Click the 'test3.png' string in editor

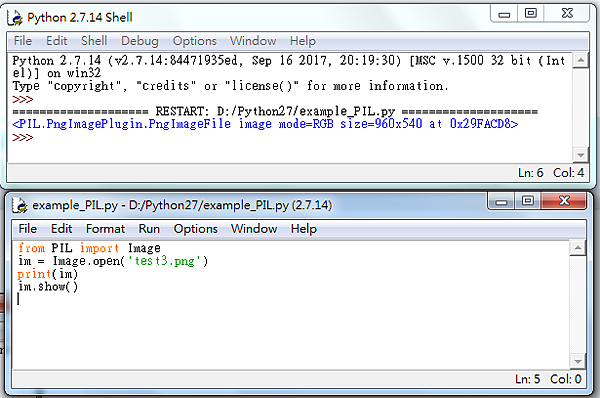(x=164, y=261)
